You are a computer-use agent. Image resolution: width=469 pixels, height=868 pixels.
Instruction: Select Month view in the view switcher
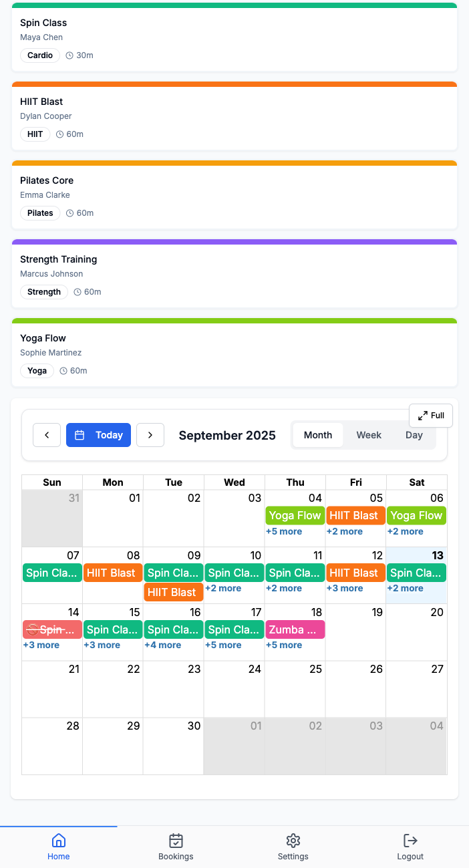318,434
